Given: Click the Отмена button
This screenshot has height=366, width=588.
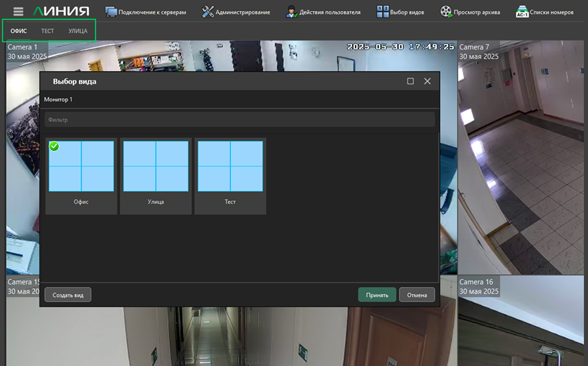Looking at the screenshot, I should (417, 295).
